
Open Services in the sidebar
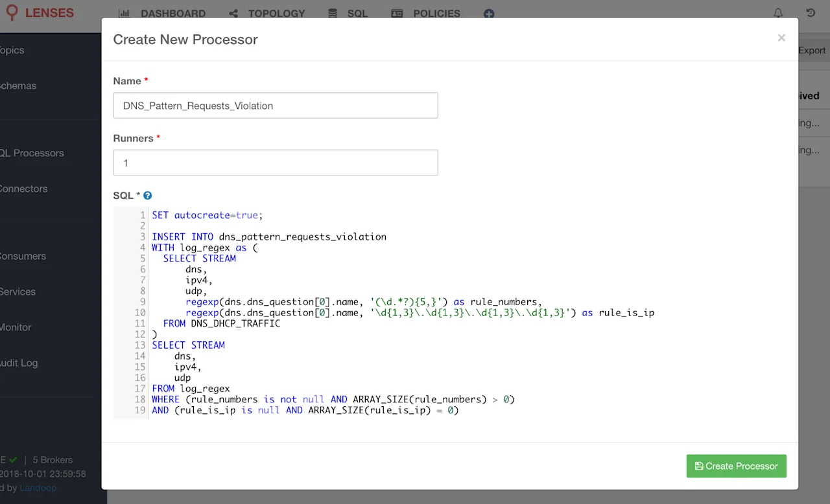point(18,292)
